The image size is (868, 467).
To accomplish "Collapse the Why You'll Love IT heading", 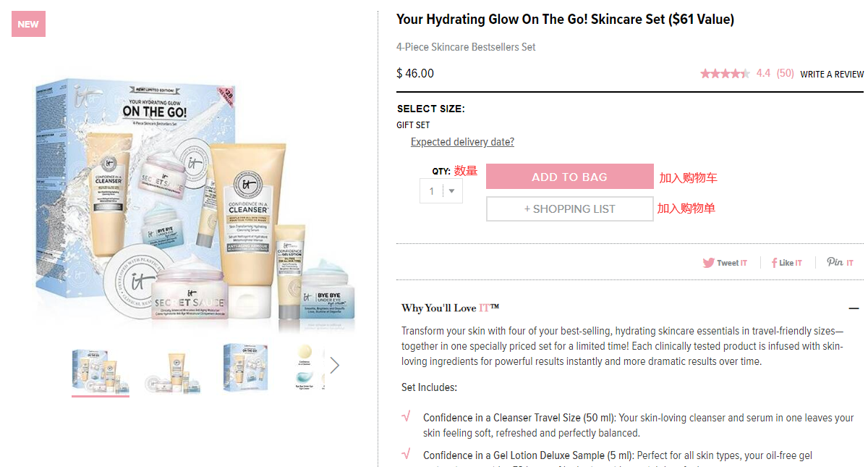I will coord(451,308).
